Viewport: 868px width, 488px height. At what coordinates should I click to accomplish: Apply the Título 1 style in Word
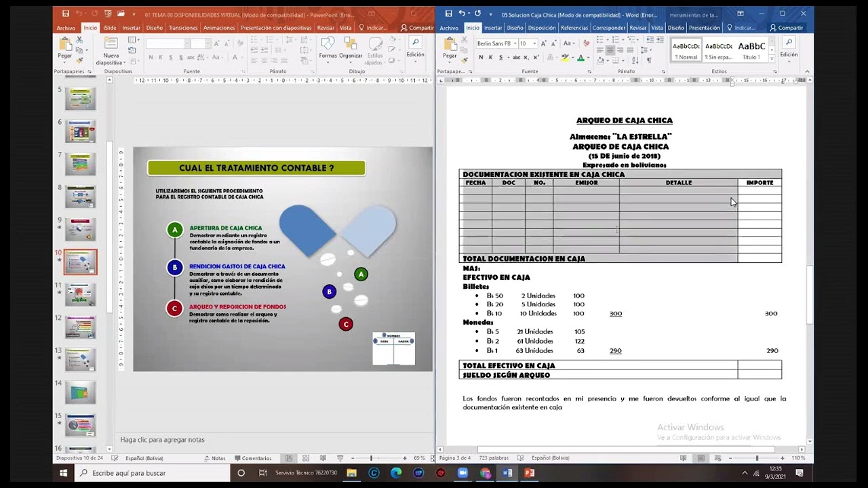click(x=751, y=50)
